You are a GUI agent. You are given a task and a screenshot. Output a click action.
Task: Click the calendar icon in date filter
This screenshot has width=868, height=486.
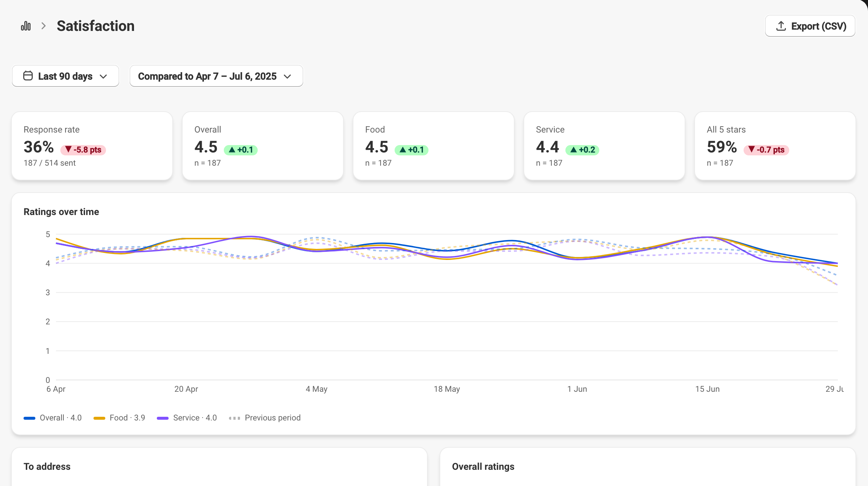coord(28,76)
